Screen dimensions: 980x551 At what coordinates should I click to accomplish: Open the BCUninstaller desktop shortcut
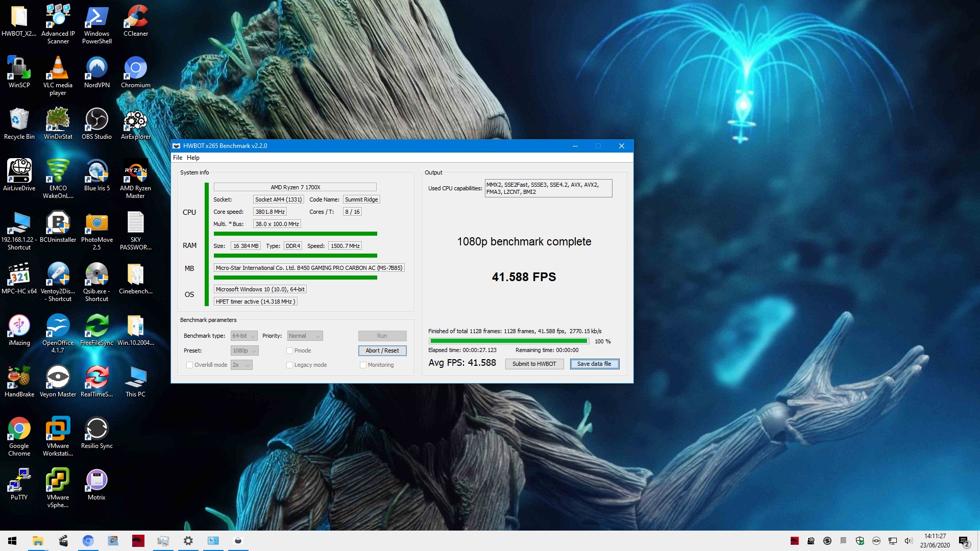pos(58,227)
